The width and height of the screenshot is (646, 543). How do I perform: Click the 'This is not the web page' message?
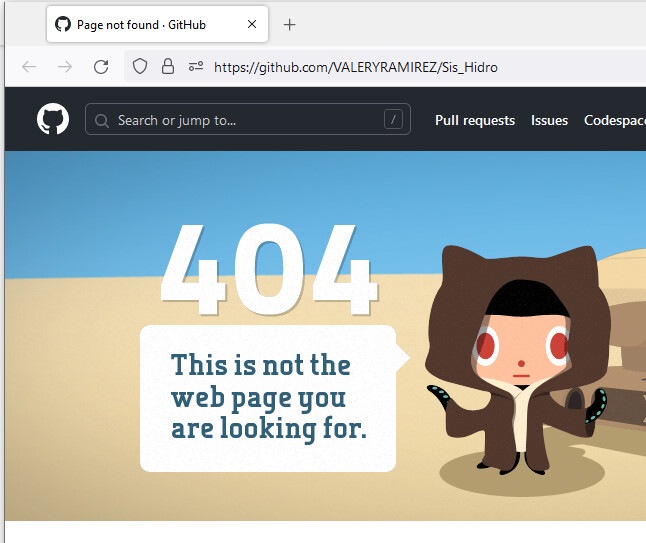tap(269, 397)
